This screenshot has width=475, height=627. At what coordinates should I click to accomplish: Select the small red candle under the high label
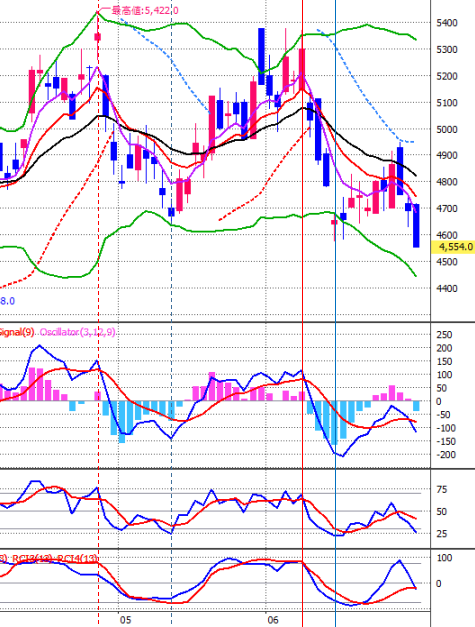(x=98, y=37)
